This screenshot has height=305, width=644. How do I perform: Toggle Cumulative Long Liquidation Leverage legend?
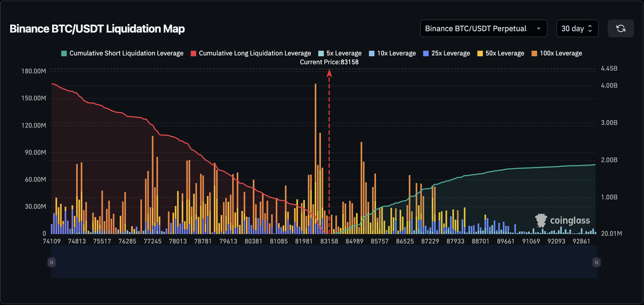point(251,53)
